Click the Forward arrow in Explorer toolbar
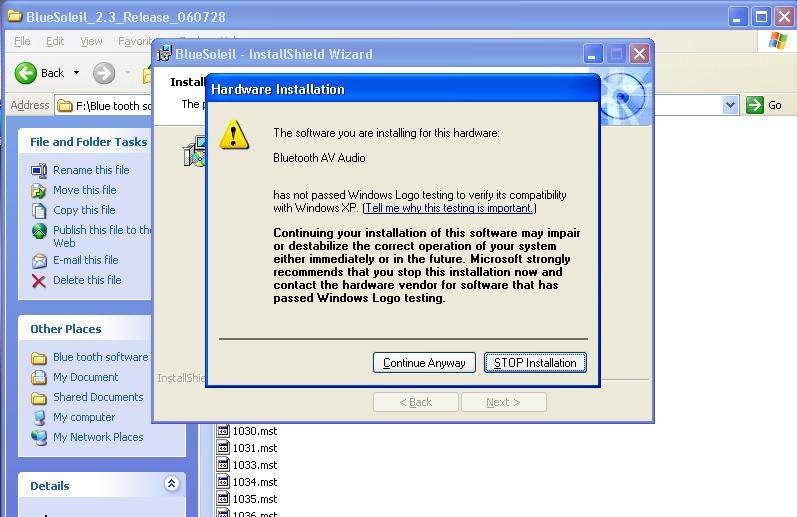The height and width of the screenshot is (517, 797). (104, 73)
